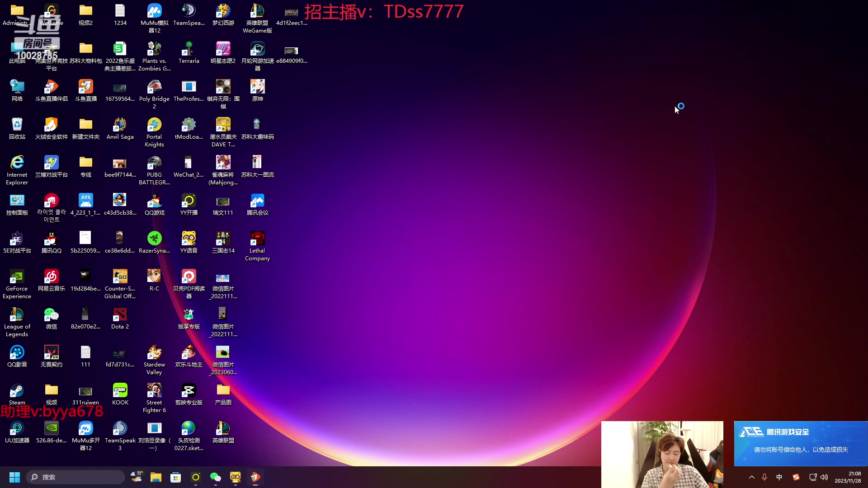The image size is (868, 488).
Task: Select the Street Fighter 6 icon
Action: click(x=154, y=398)
